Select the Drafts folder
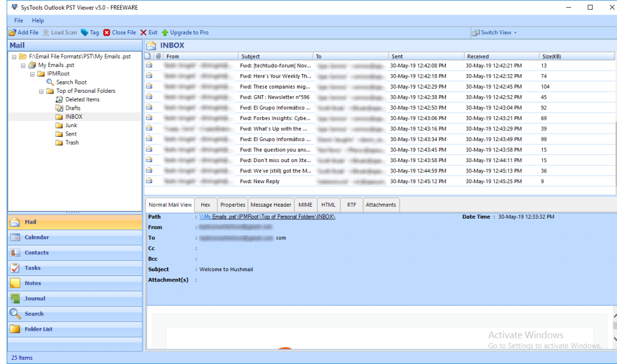617x364 pixels. tap(68, 108)
